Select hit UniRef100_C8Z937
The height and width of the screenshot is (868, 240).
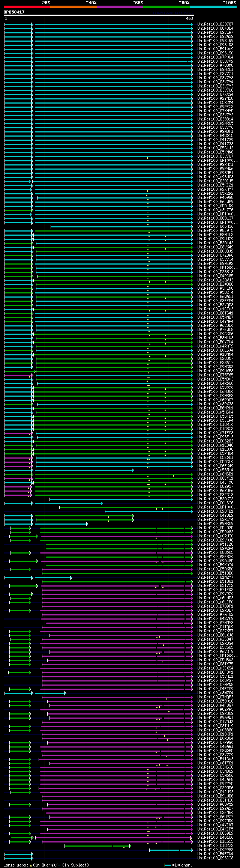[x=215, y=486]
